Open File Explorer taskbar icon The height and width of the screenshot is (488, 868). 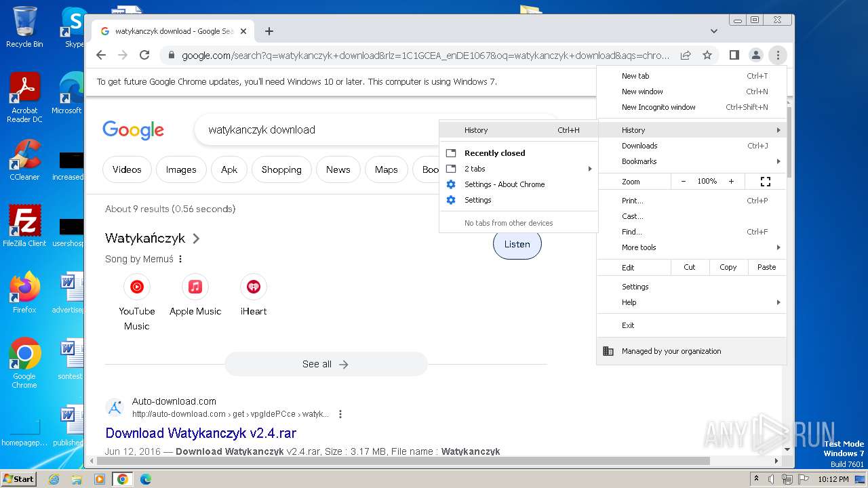[x=77, y=479]
